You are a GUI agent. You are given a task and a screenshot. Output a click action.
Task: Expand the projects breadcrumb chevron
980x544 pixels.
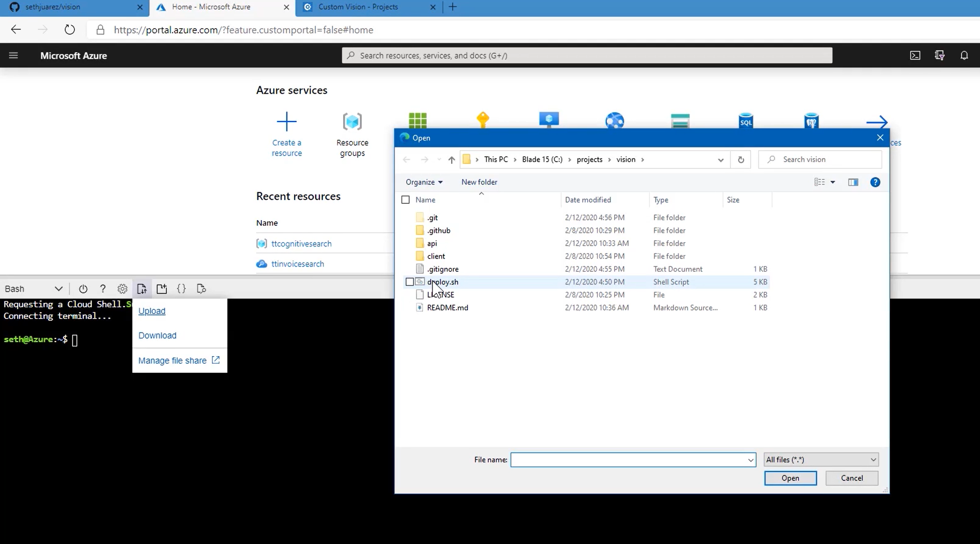(x=609, y=160)
